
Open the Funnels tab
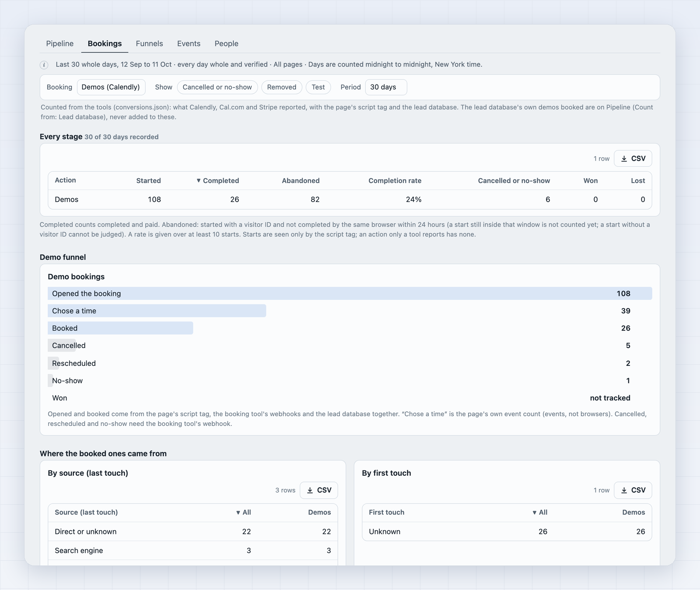149,43
